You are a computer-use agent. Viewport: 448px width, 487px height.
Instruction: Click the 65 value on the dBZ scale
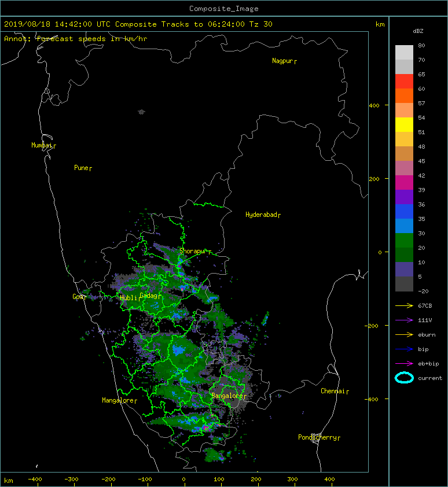pos(421,74)
